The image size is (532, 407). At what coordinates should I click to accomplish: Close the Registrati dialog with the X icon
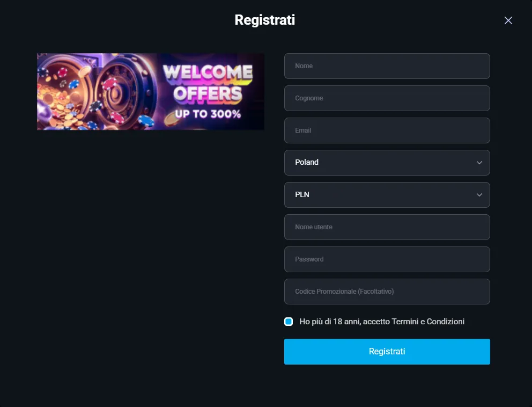click(508, 20)
